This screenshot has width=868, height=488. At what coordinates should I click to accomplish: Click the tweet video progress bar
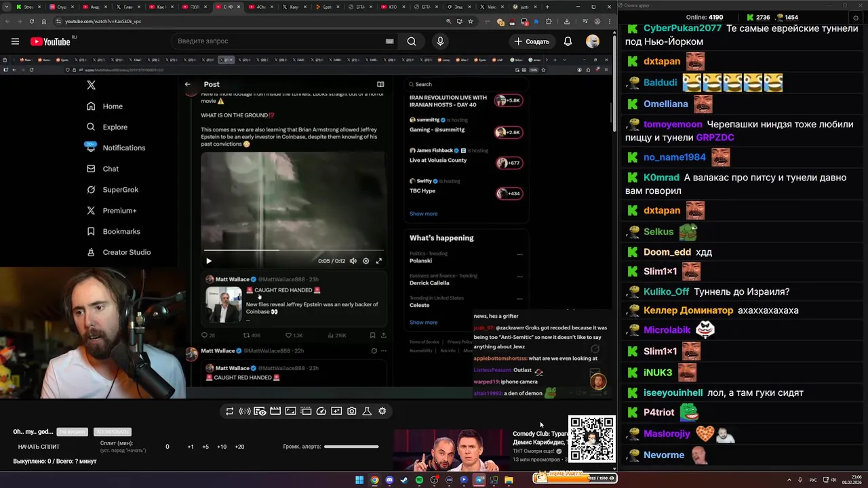(x=293, y=250)
